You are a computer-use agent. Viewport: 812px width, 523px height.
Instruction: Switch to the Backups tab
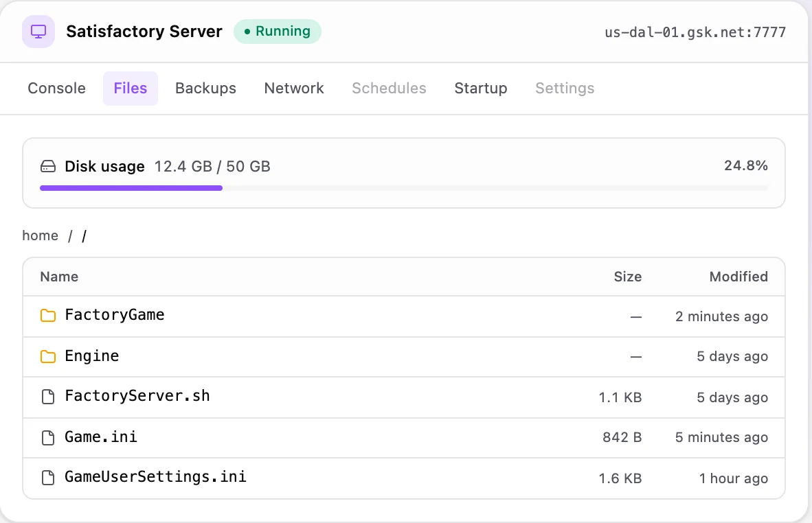click(205, 89)
